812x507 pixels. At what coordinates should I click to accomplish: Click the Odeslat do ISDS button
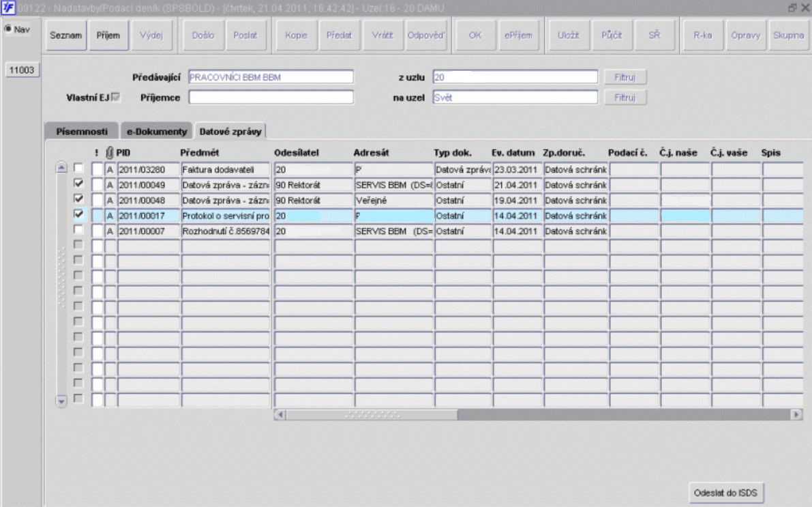pos(725,493)
